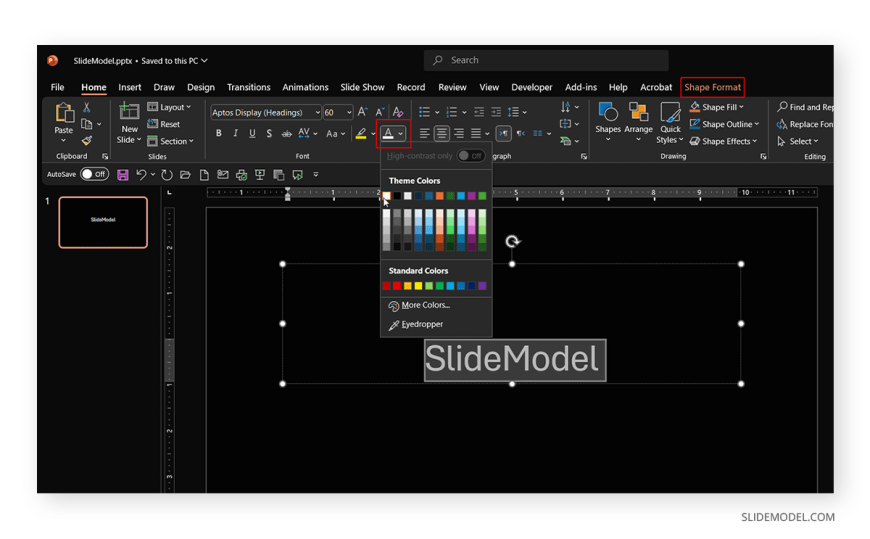
Task: Switch to the Animations tab
Action: pyautogui.click(x=305, y=87)
